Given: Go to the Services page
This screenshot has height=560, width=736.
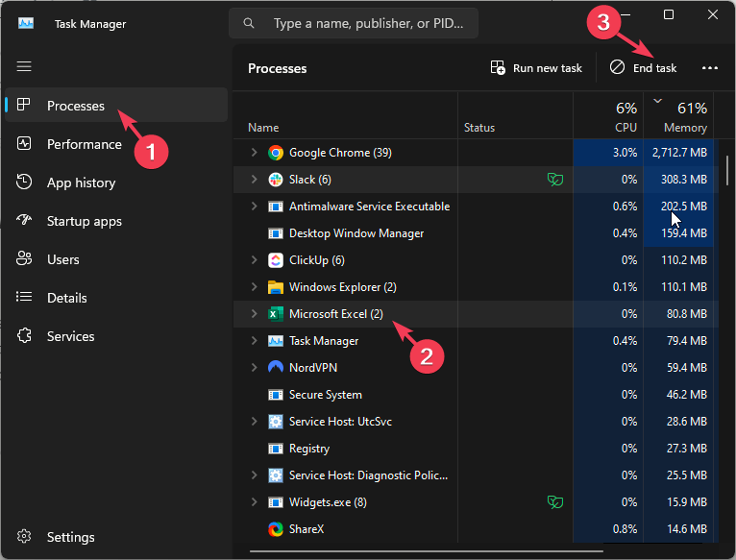Looking at the screenshot, I should pyautogui.click(x=71, y=336).
